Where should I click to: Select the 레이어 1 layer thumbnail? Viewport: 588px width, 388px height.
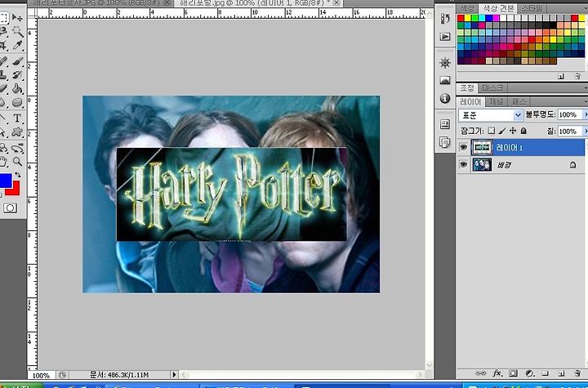tap(482, 148)
